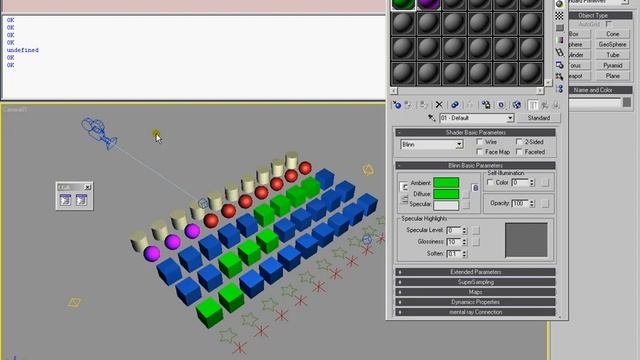Click the Opacity value field
Viewport: 640px width, 360px height.
(520, 203)
